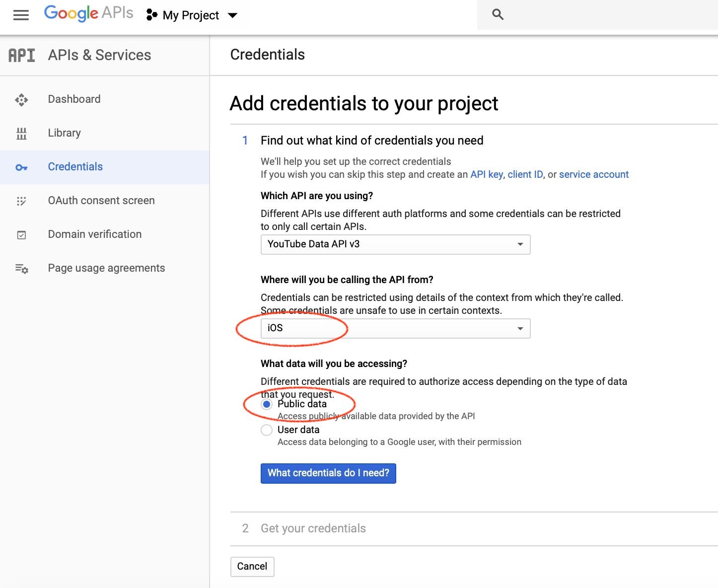Click the API key link
Image resolution: width=718 pixels, height=588 pixels.
click(487, 174)
